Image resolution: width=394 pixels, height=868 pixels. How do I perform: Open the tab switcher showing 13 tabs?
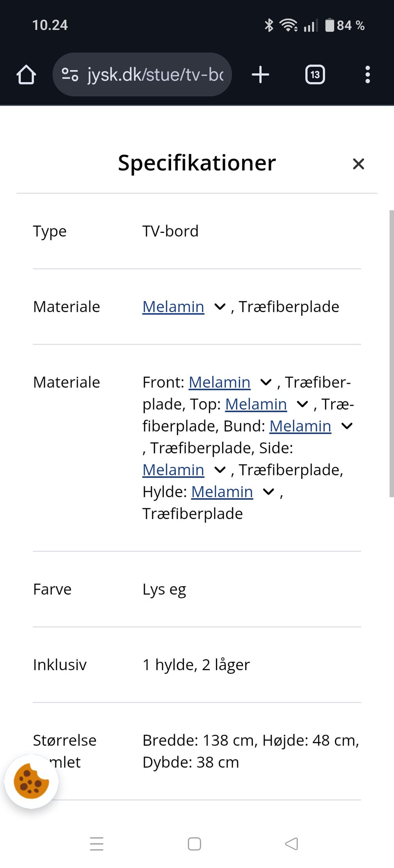click(x=315, y=74)
